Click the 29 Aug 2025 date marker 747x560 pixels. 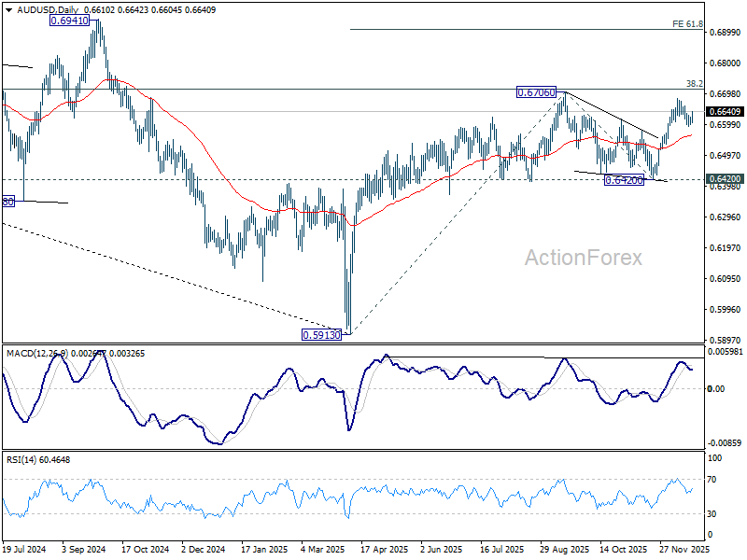point(563,551)
